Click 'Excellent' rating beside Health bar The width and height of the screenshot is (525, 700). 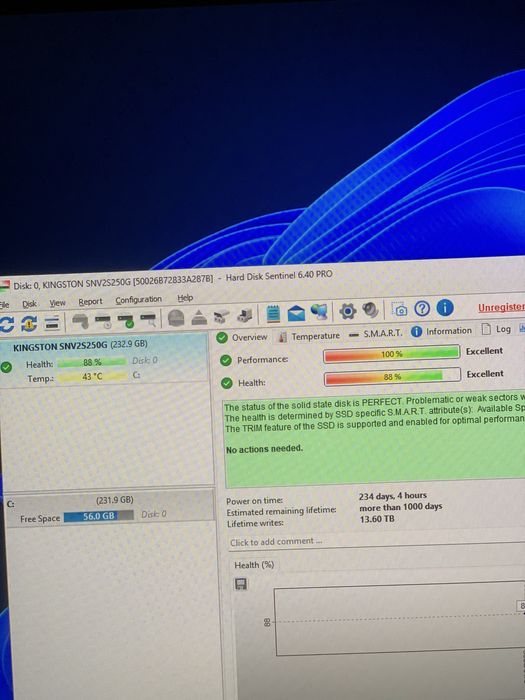point(485,374)
